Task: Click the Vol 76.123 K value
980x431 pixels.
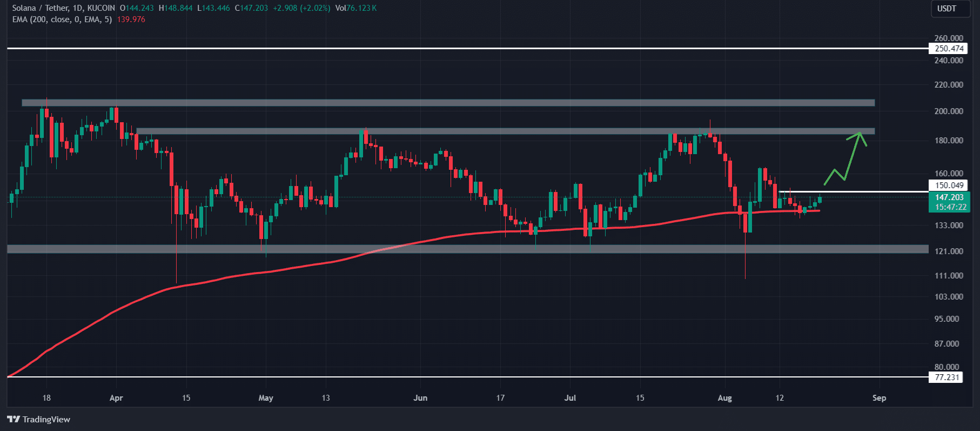Action: 356,8
